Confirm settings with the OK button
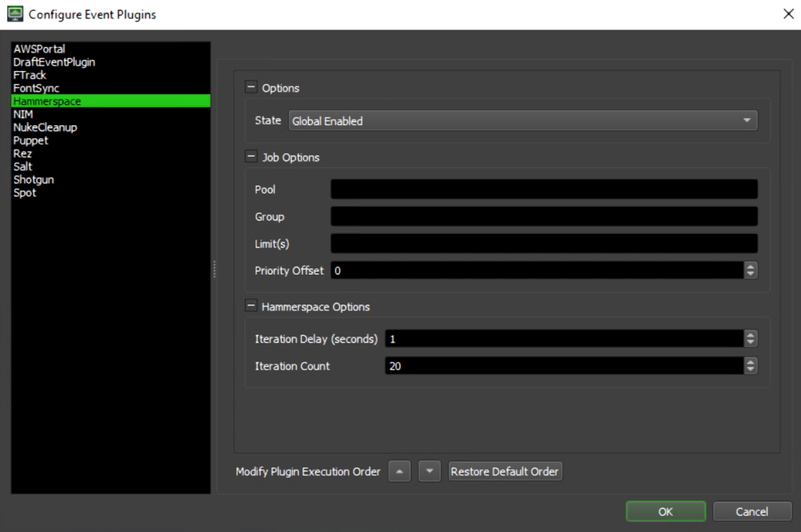 pyautogui.click(x=665, y=511)
